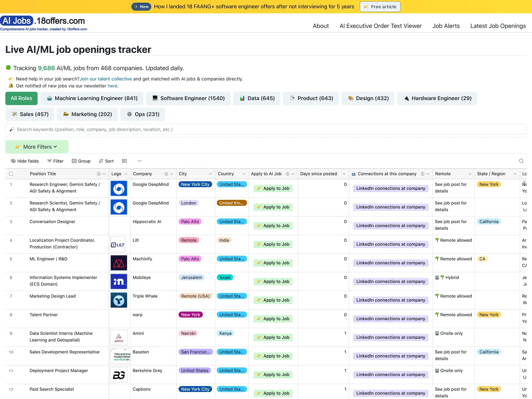Click the Triple Whale logo thumbnail

point(119,300)
